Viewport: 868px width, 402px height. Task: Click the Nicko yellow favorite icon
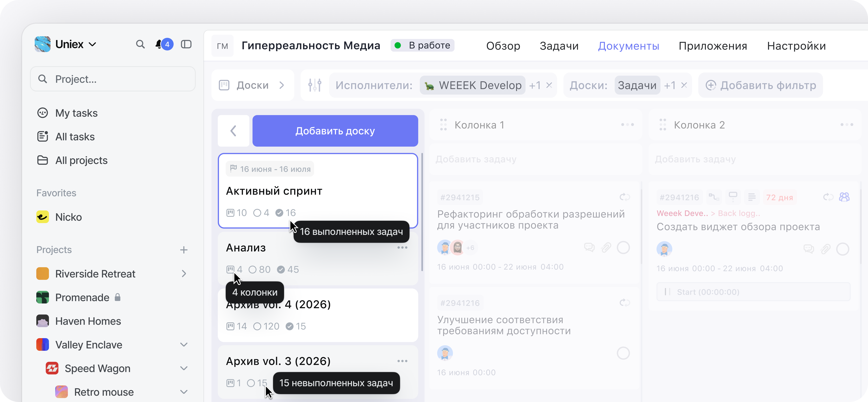42,217
